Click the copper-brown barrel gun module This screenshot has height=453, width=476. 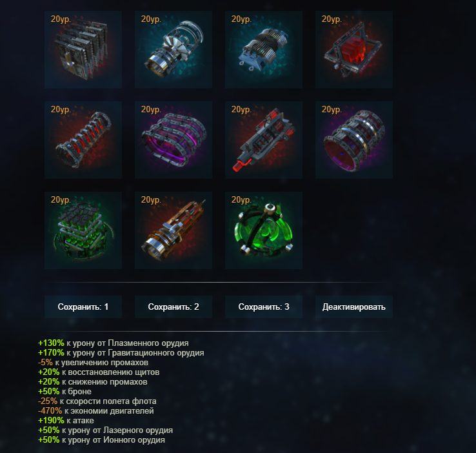click(174, 230)
